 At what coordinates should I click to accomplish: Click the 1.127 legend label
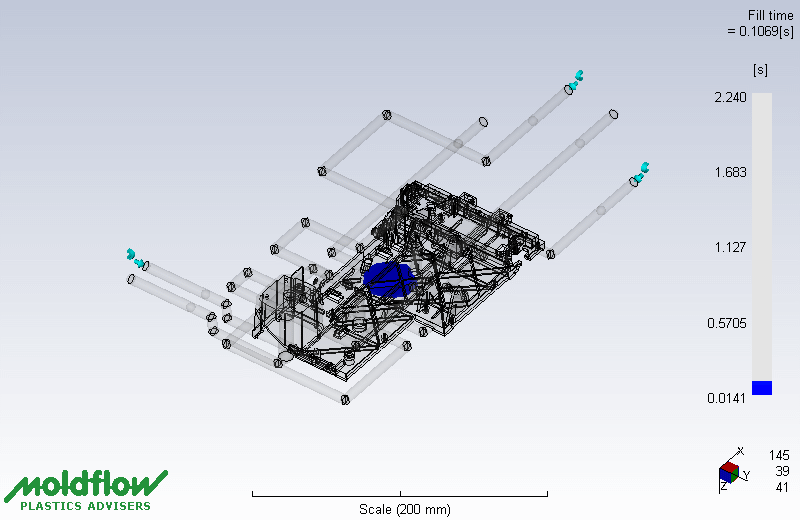coord(730,248)
